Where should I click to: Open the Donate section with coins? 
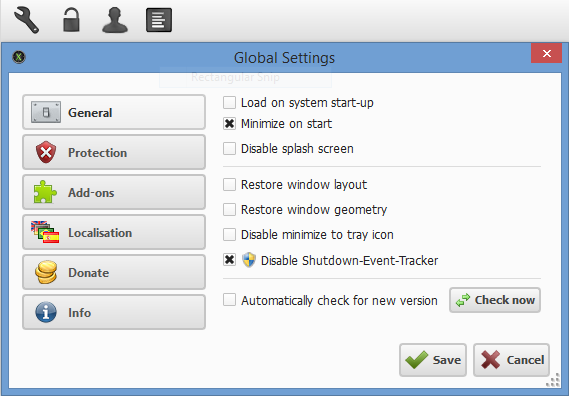point(114,272)
